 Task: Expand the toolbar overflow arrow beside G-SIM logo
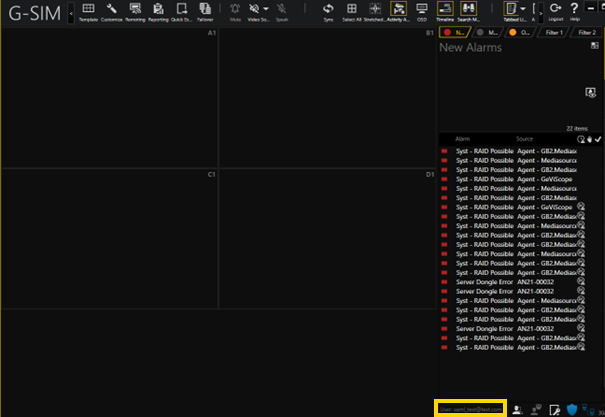tap(70, 16)
